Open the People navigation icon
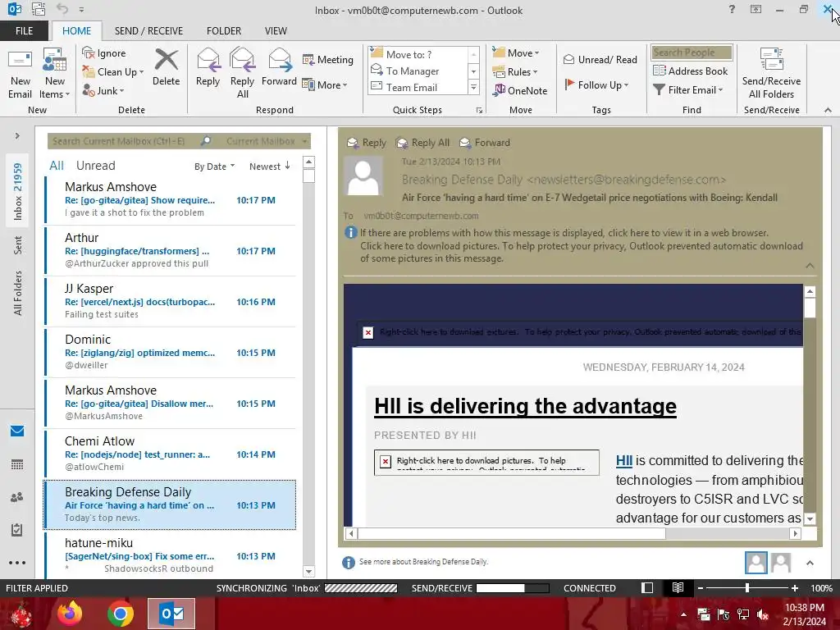The image size is (840, 630). coord(17,497)
